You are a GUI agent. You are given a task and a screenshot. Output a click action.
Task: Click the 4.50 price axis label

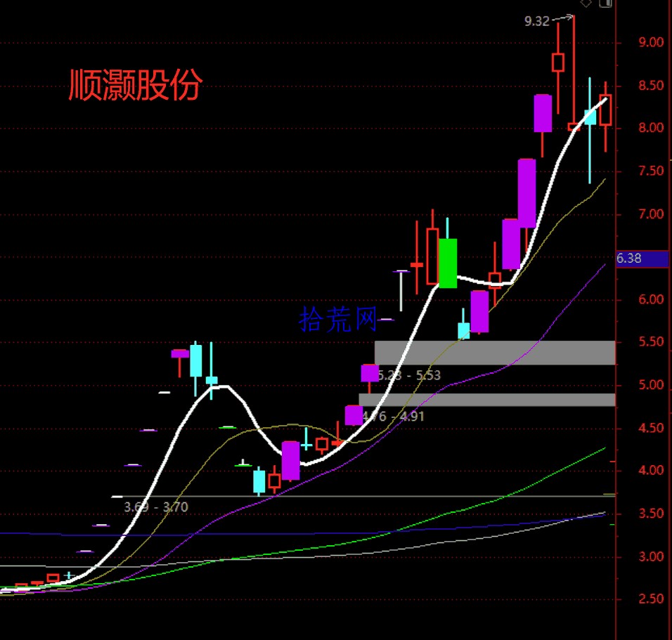(651, 428)
